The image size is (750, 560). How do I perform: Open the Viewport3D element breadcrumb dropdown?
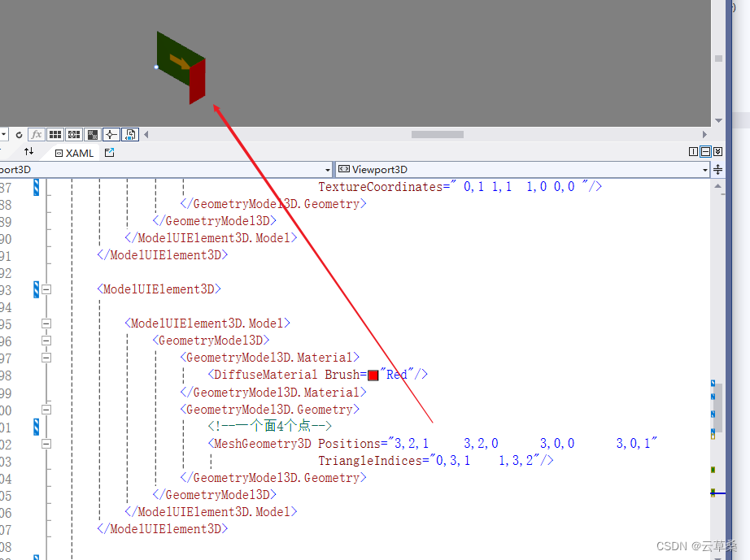coord(706,169)
